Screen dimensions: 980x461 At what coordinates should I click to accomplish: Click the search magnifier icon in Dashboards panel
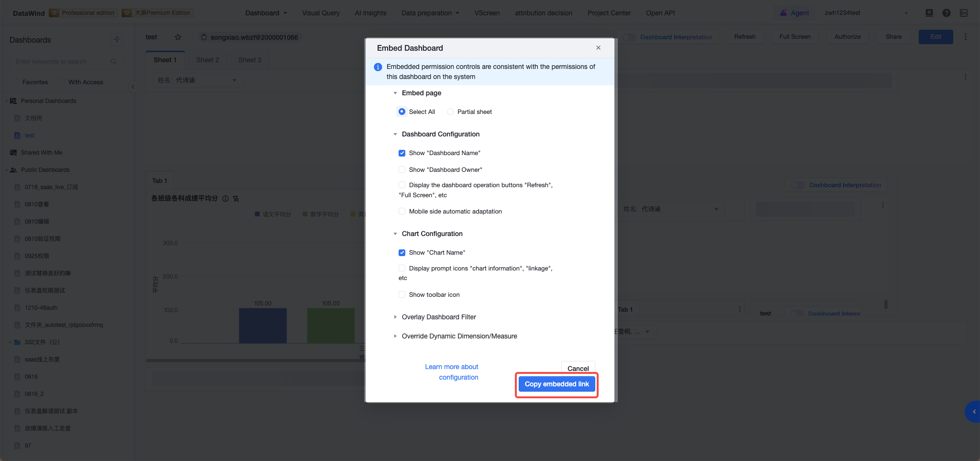tap(114, 62)
